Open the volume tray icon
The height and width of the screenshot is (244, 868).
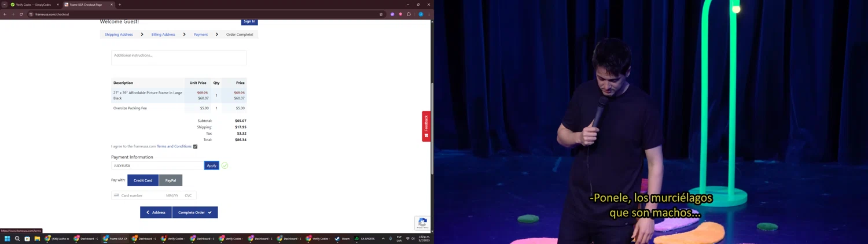coord(413,238)
